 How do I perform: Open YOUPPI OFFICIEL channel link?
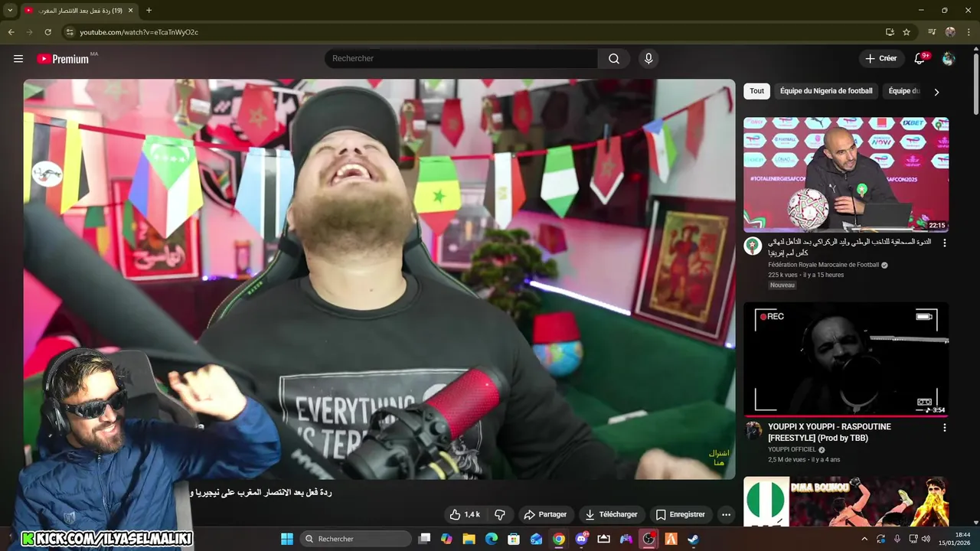coord(792,450)
